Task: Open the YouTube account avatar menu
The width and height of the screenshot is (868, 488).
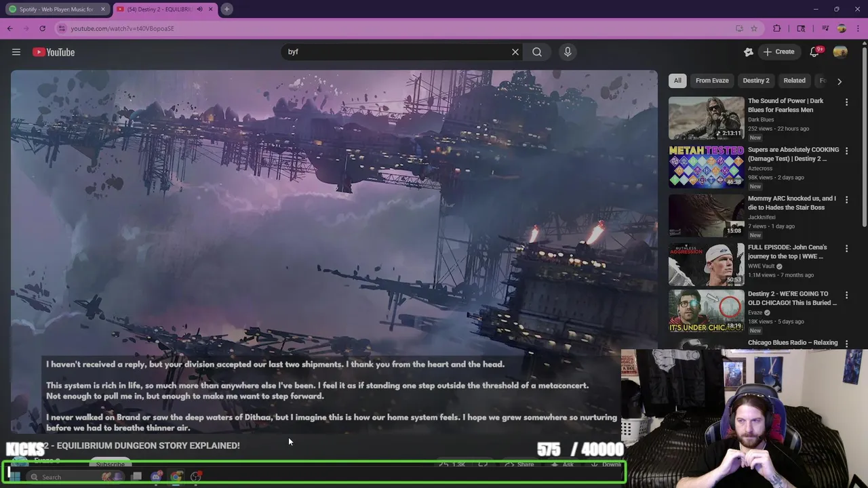Action: 840,52
